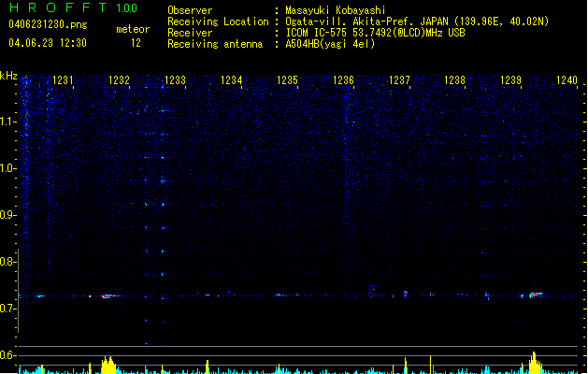The image size is (588, 374).
Task: Click the date stamp 04.06.23 12:30
Action: pos(48,43)
